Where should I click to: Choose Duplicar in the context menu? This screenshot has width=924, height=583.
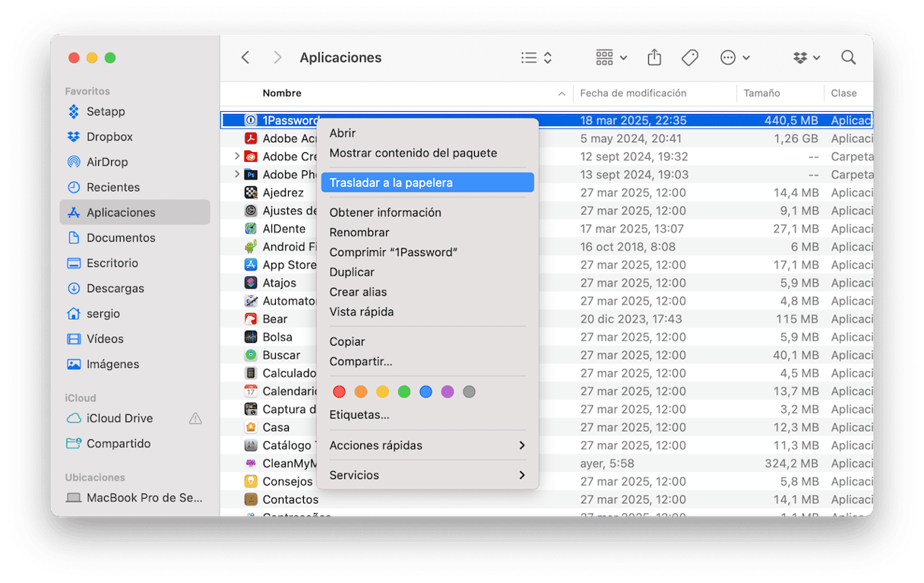pyautogui.click(x=428, y=272)
